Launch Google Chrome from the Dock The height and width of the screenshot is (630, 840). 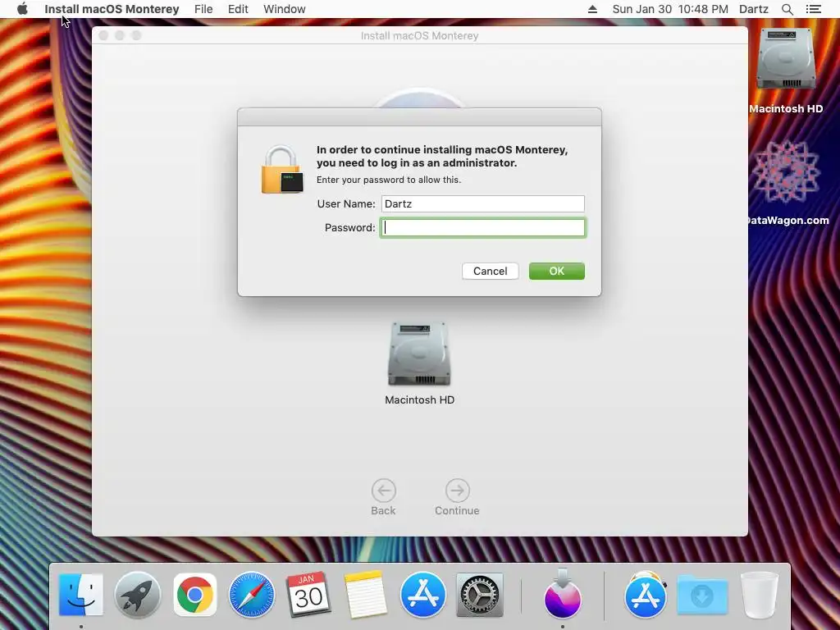tap(195, 595)
